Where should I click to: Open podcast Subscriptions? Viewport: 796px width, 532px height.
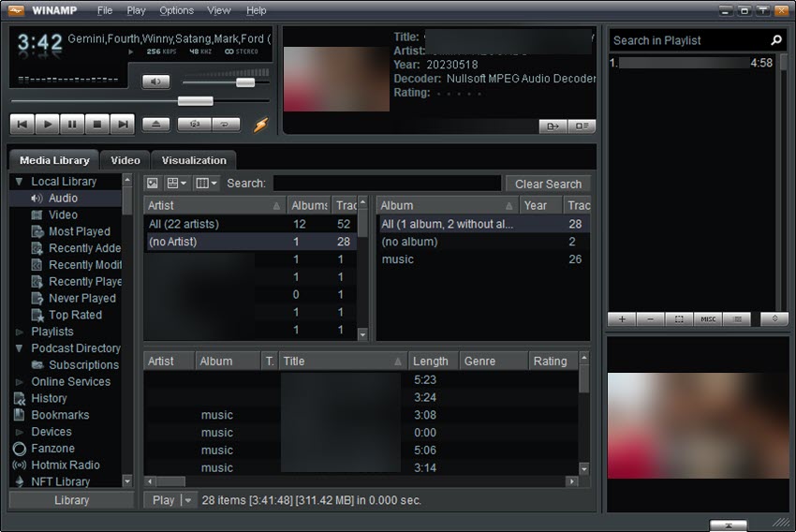pos(83,365)
